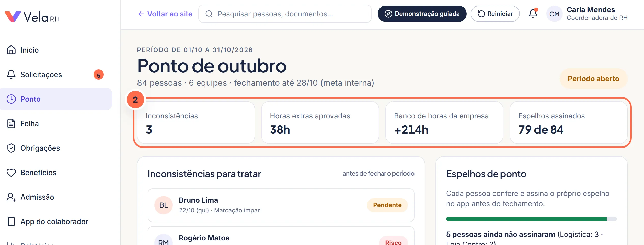This screenshot has width=644, height=245.
Task: Click the Obrigações shield icon
Action: 11,148
